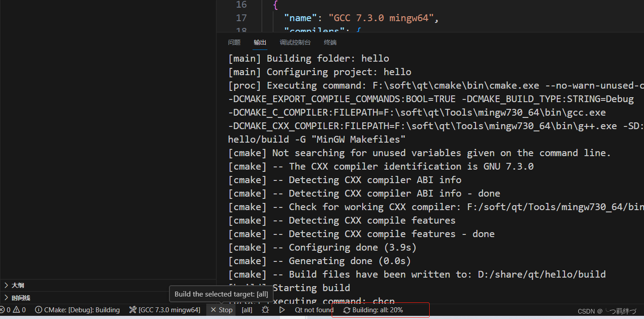Viewport: 644px width, 319px height.
Task: Click Building: all: 20% progress indicator
Action: pyautogui.click(x=373, y=310)
